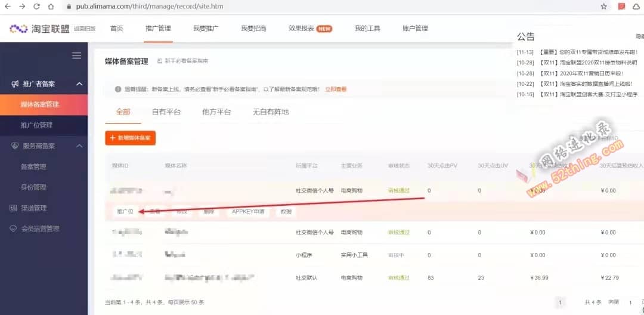644x315 pixels.
Task: Open 我要推广 in the top navigation
Action: click(206, 29)
